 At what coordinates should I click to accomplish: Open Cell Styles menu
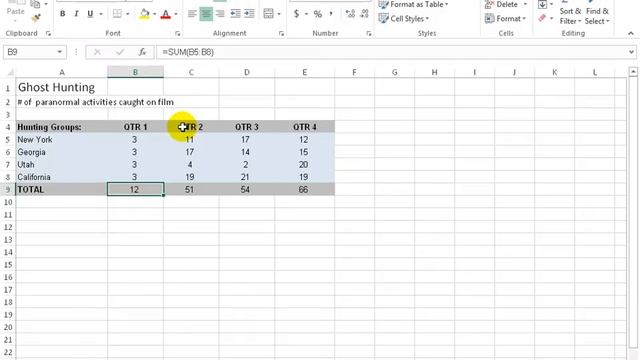pos(404,18)
